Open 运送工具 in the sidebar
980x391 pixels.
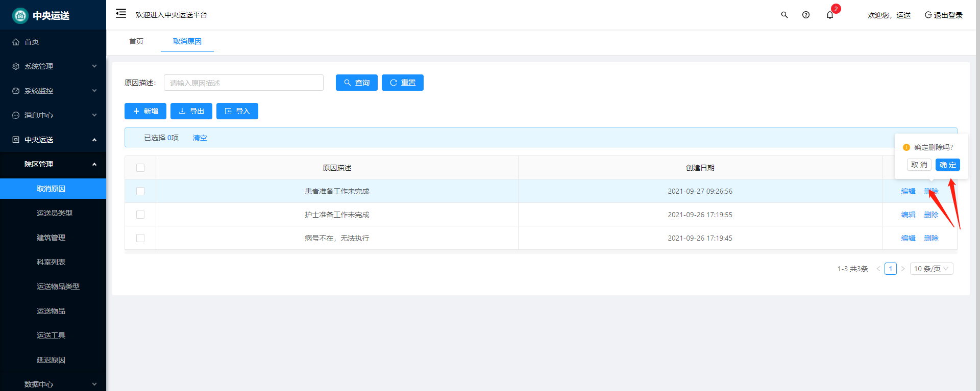pos(53,335)
